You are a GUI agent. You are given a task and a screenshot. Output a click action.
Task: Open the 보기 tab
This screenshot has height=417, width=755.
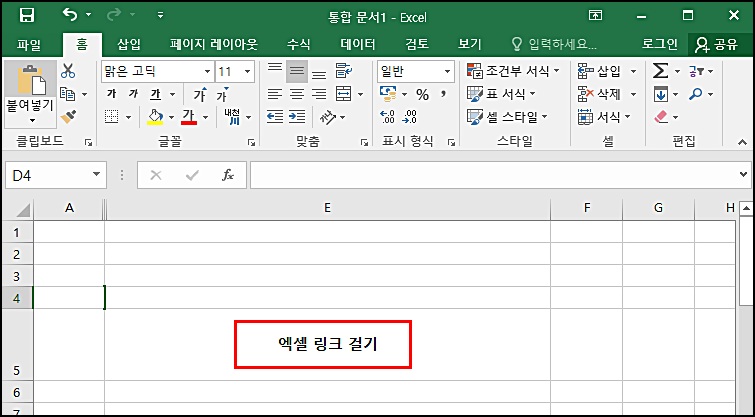(x=469, y=45)
